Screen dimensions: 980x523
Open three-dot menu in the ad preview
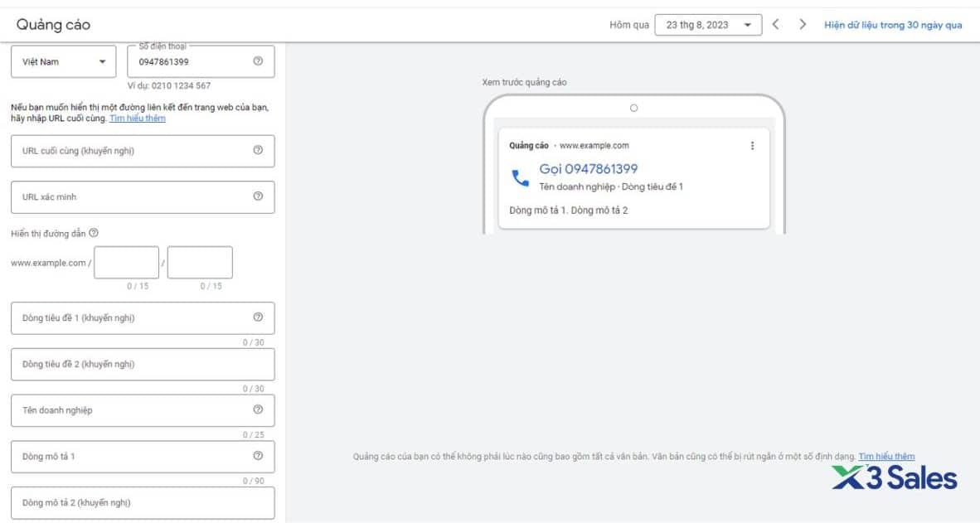click(752, 146)
